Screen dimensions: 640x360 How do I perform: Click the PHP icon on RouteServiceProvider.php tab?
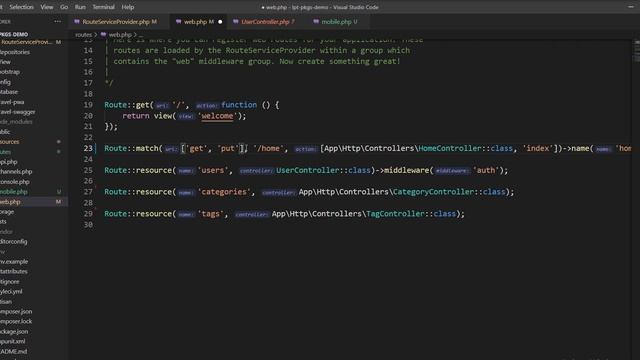(77, 22)
